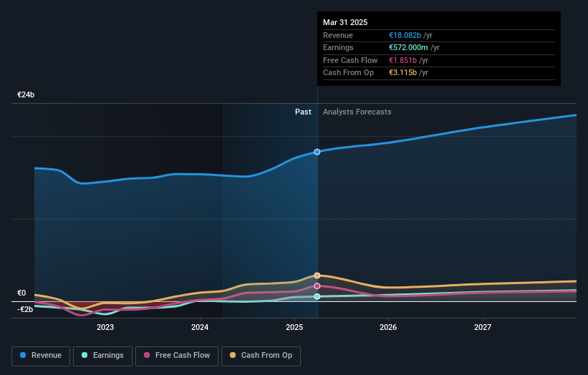Click the 'Revenue' row label in tooltip
This screenshot has height=375, width=588.
click(x=338, y=35)
